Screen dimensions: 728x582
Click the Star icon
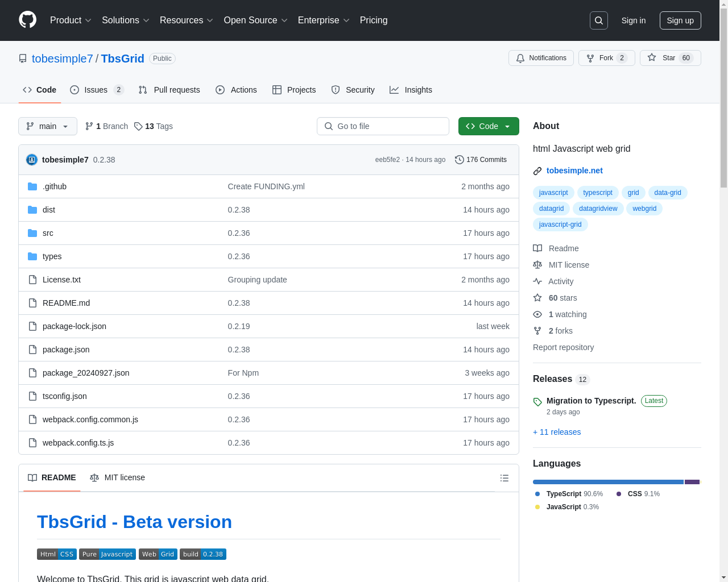pos(652,57)
